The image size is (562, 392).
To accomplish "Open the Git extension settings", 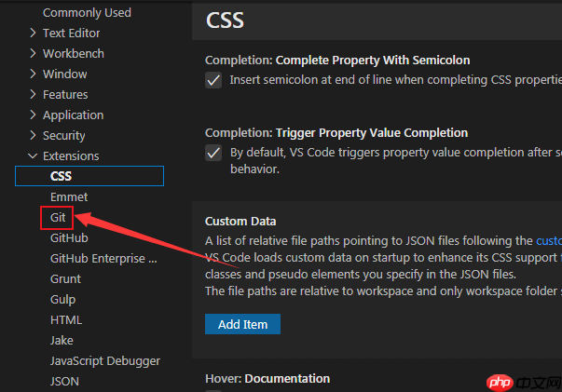I will pos(58,217).
